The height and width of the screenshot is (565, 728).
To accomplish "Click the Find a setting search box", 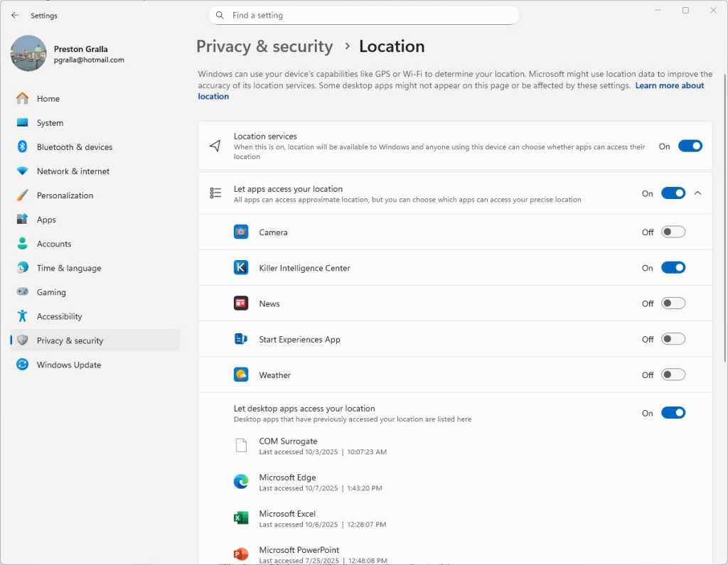I will tap(363, 15).
